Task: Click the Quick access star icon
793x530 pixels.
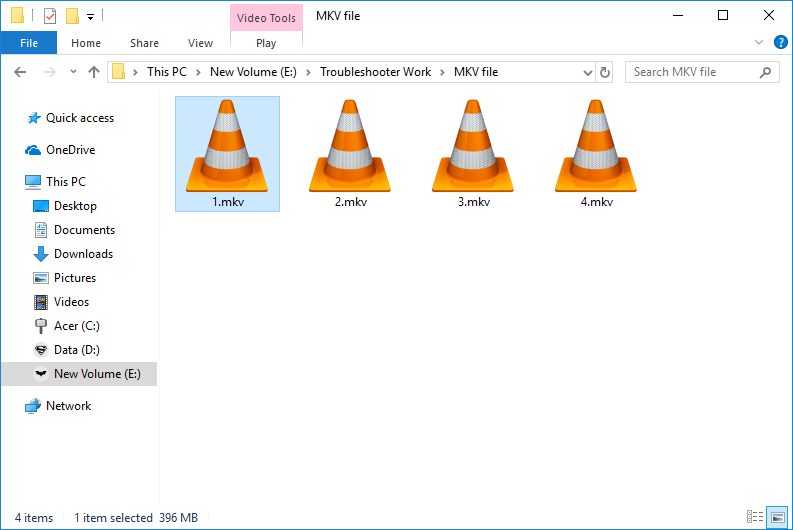Action: pyautogui.click(x=34, y=118)
